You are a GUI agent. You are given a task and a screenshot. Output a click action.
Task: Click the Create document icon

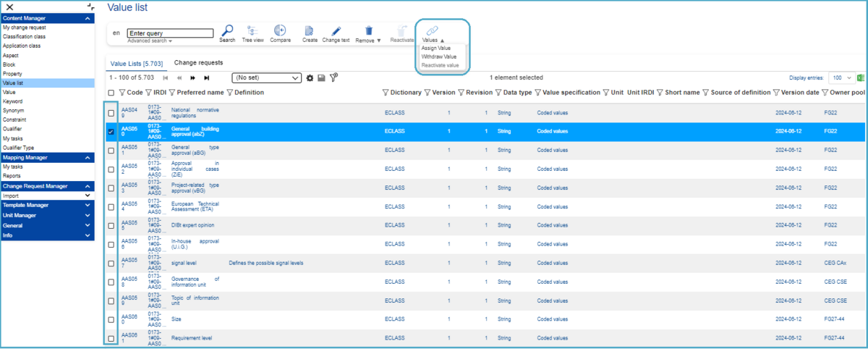(310, 30)
